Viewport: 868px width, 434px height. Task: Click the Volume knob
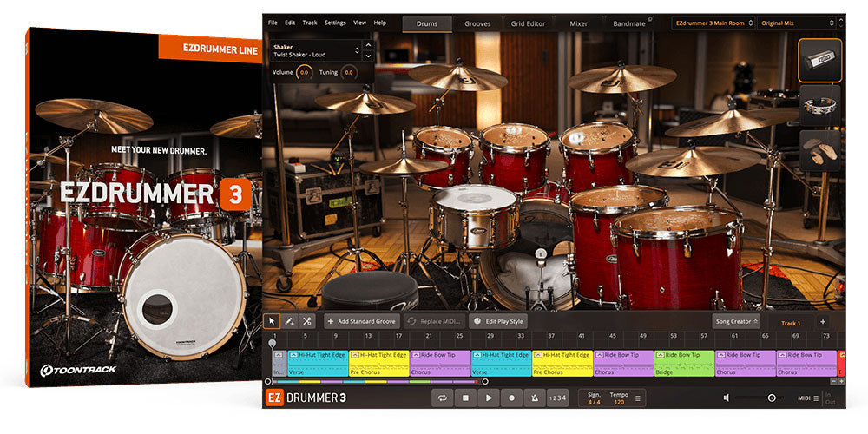tap(305, 73)
